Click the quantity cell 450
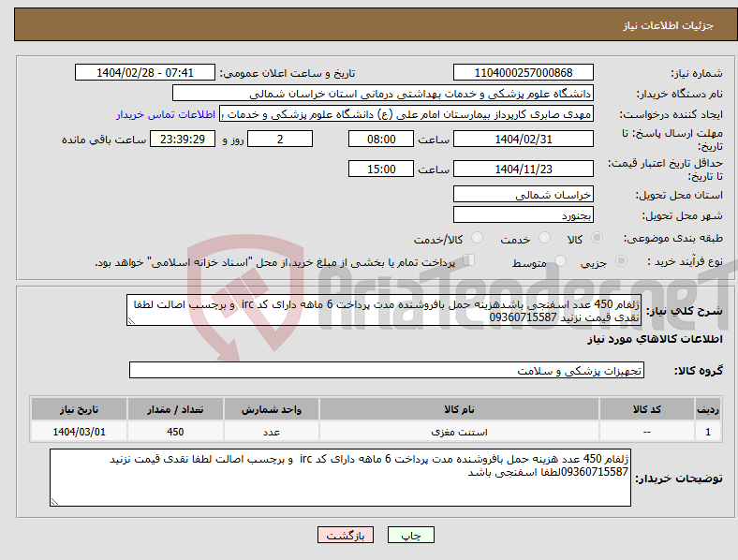 (175, 432)
